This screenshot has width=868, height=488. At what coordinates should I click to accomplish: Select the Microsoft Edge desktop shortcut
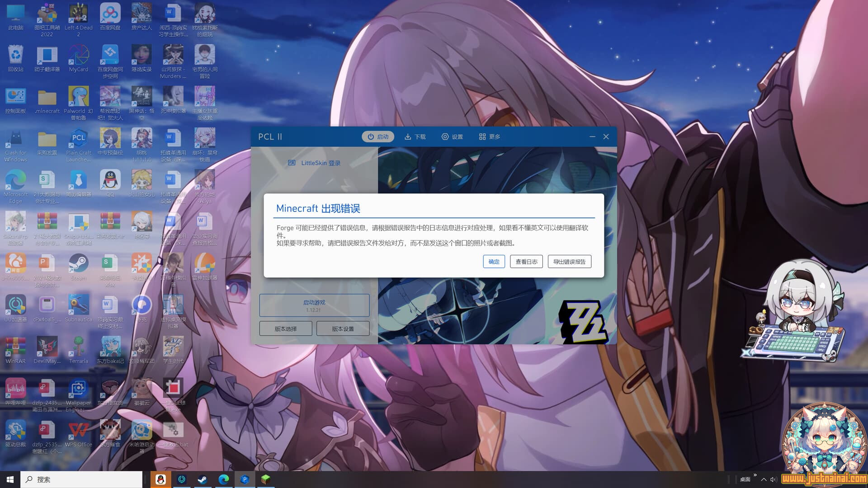16,187
